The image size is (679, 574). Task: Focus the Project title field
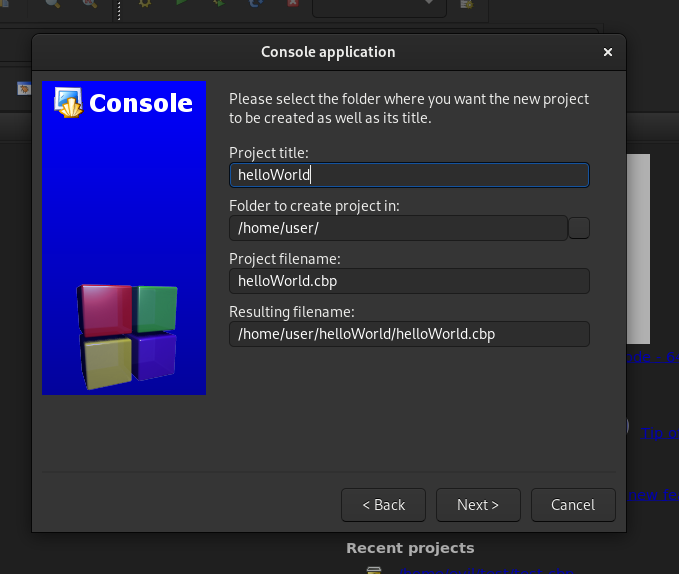[408, 175]
